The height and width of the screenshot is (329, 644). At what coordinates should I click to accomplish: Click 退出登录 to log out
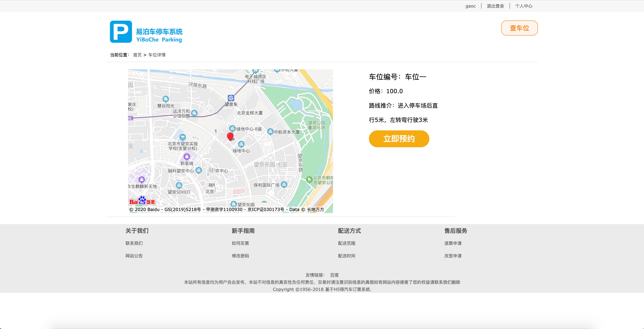[x=495, y=6]
